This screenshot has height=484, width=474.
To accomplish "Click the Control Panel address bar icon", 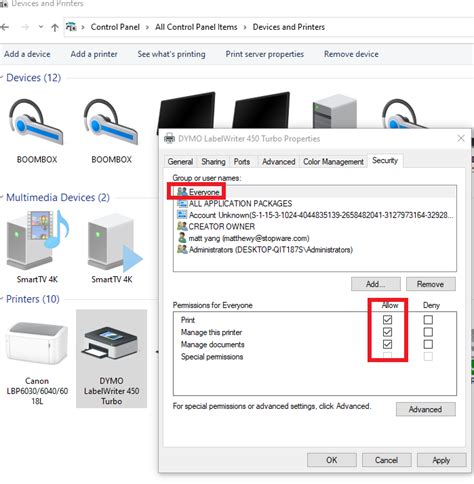I will 71,27.
